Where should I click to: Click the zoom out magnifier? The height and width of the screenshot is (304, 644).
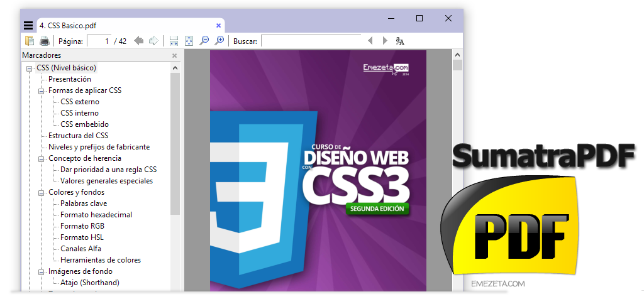pos(204,40)
